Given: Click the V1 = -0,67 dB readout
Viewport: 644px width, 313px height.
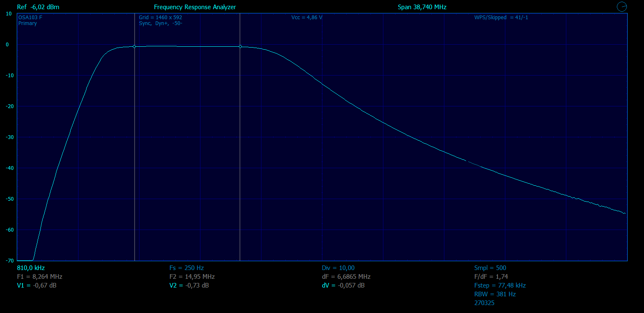Looking at the screenshot, I should coord(37,285).
